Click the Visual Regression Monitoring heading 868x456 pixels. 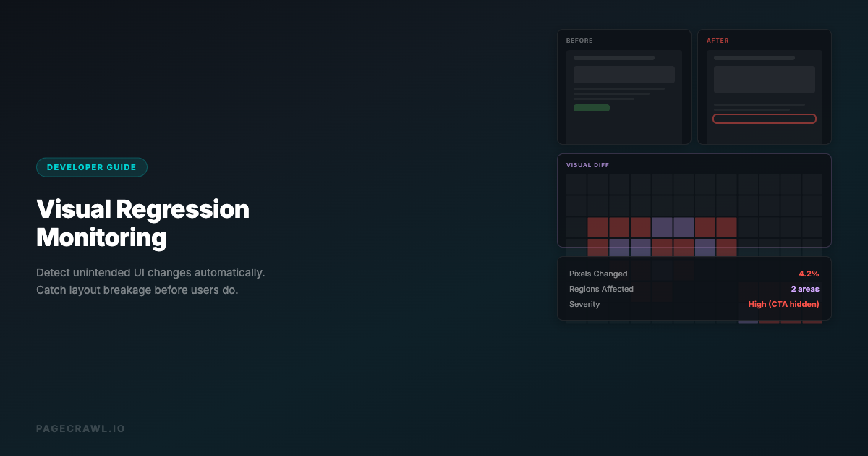[x=142, y=223]
